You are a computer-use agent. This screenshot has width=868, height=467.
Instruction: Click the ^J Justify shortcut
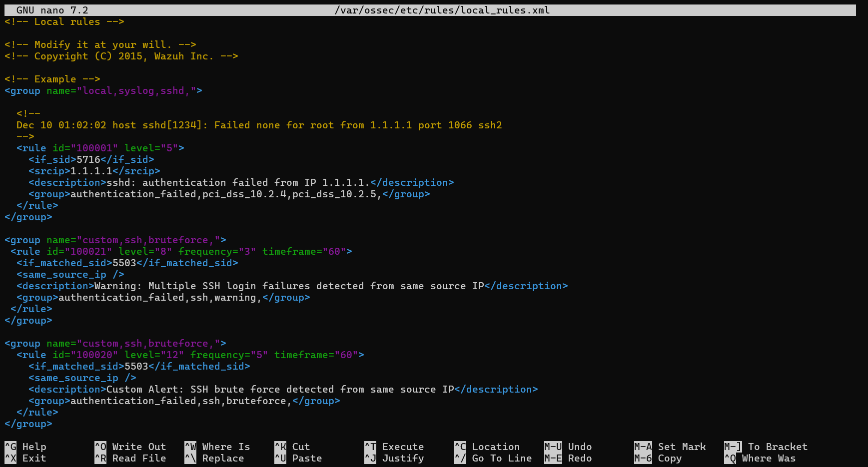tap(394, 458)
